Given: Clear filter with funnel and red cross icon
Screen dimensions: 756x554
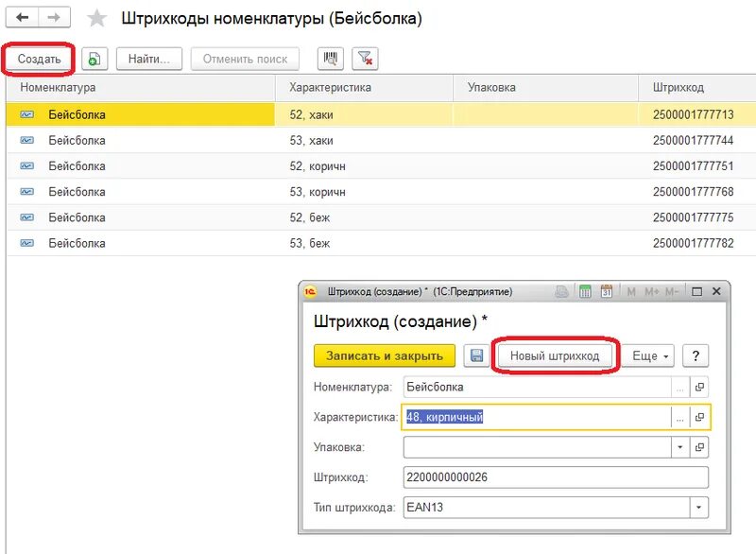Looking at the screenshot, I should click(x=365, y=59).
